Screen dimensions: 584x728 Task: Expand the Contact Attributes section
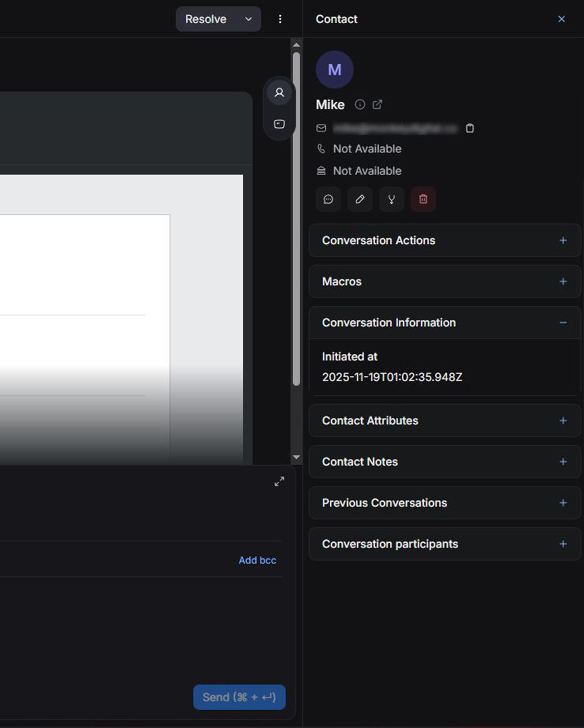pyautogui.click(x=563, y=421)
